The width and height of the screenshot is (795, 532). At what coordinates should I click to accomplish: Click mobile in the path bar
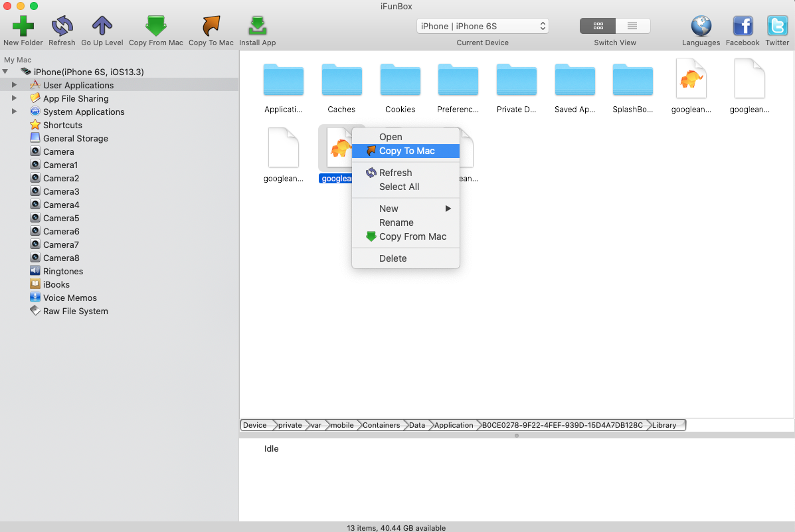[342, 425]
